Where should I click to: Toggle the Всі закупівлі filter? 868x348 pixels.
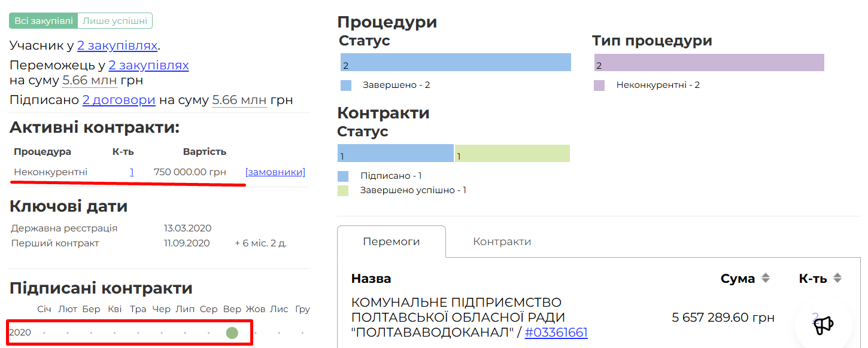pos(44,21)
